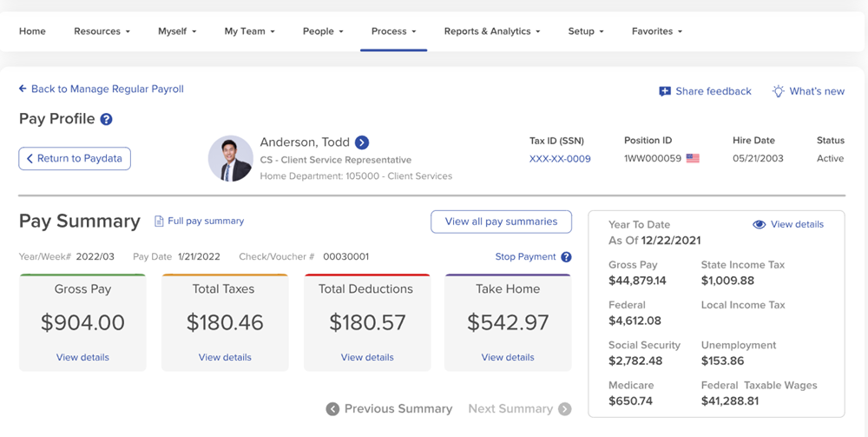Click the US flag beside Position ID

(693, 158)
